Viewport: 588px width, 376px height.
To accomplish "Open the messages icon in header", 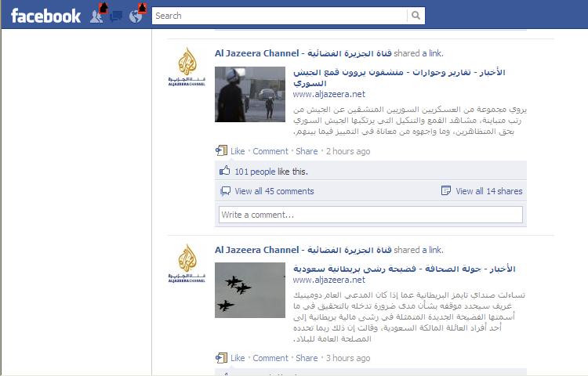I will (x=116, y=16).
